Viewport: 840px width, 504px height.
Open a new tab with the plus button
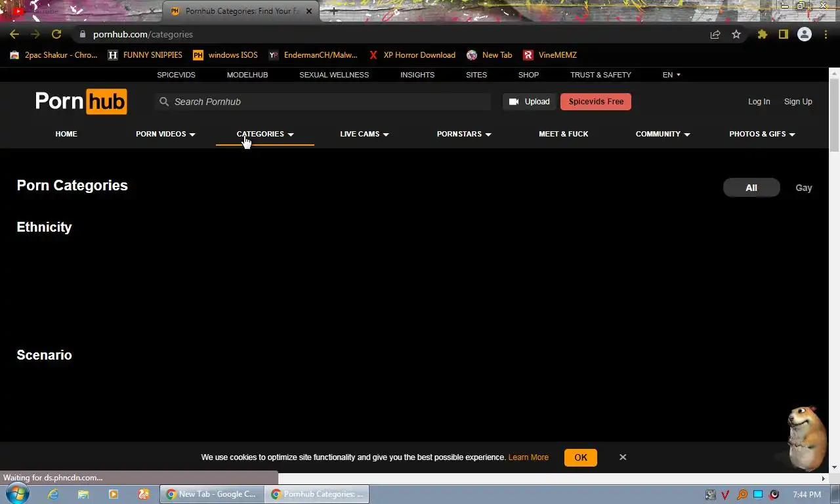coord(333,11)
